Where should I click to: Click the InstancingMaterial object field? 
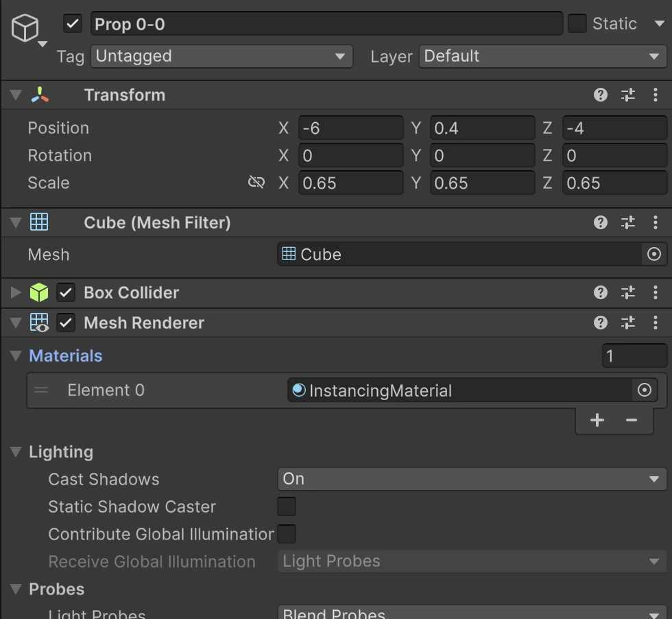click(x=459, y=390)
